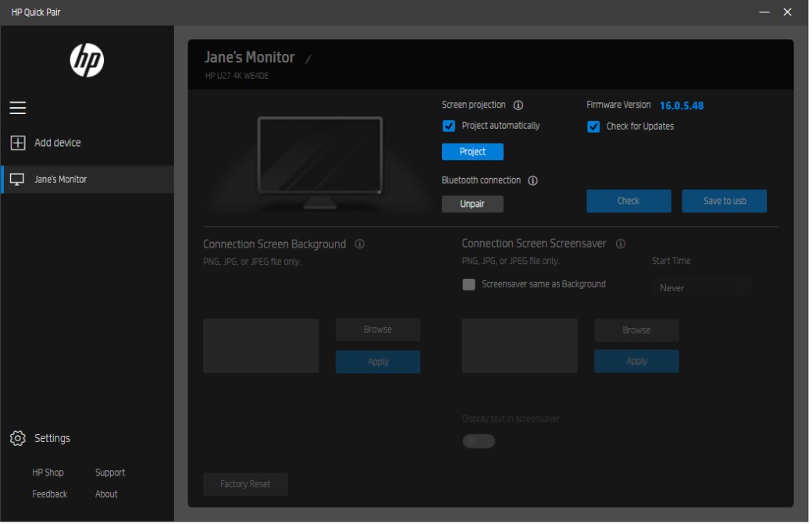The width and height of the screenshot is (812, 524).
Task: Show info for Connection Screen Screensaver
Action: click(x=621, y=244)
